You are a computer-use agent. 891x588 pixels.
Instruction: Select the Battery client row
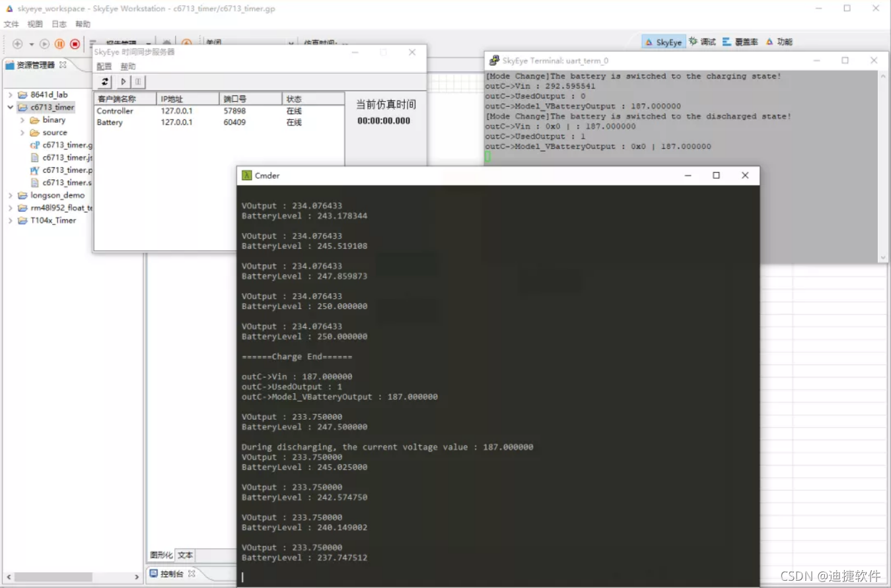(219, 123)
